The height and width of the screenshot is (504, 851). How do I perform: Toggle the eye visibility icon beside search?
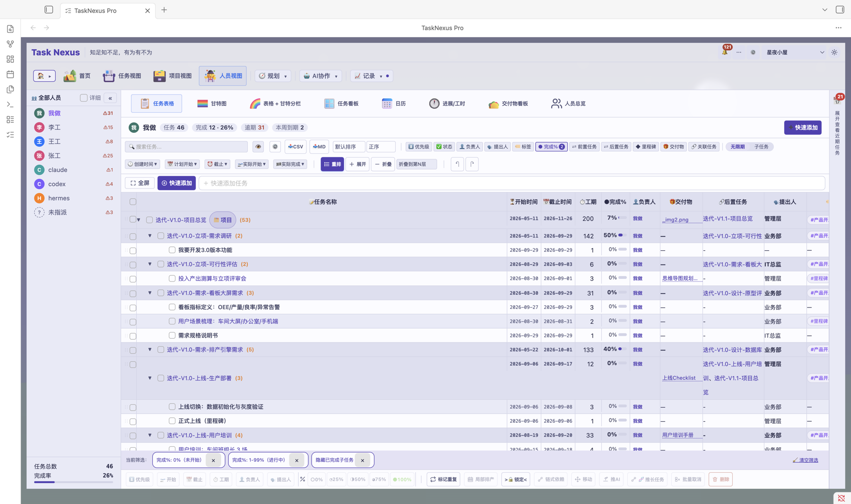pyautogui.click(x=258, y=147)
